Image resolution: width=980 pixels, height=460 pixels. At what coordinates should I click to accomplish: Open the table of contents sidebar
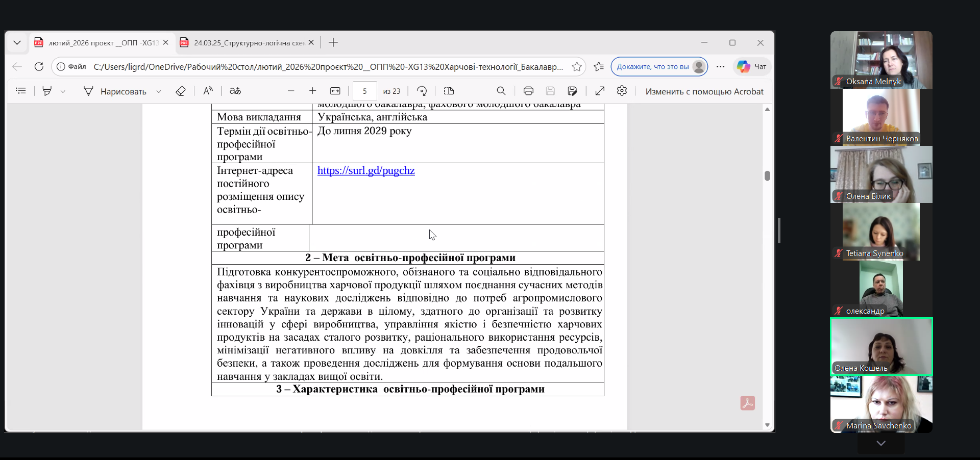21,91
